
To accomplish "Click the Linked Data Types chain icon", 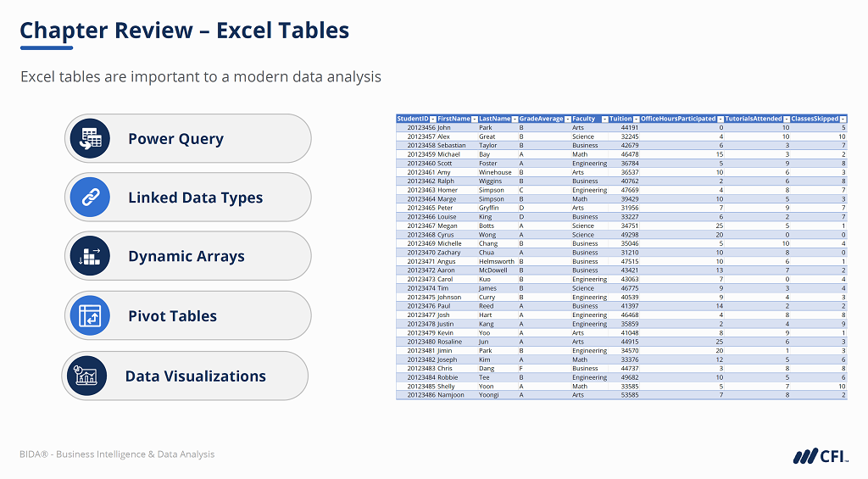I will 90,198.
